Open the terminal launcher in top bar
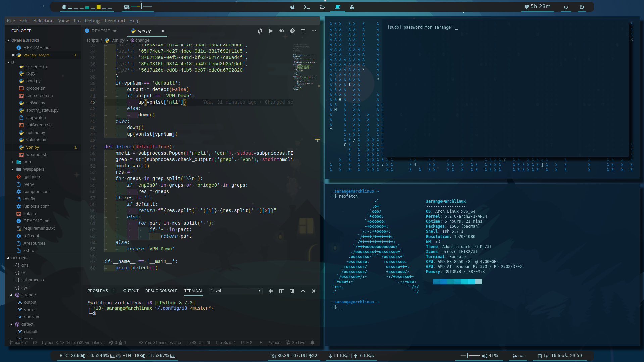This screenshot has height=362, width=644. (x=307, y=7)
